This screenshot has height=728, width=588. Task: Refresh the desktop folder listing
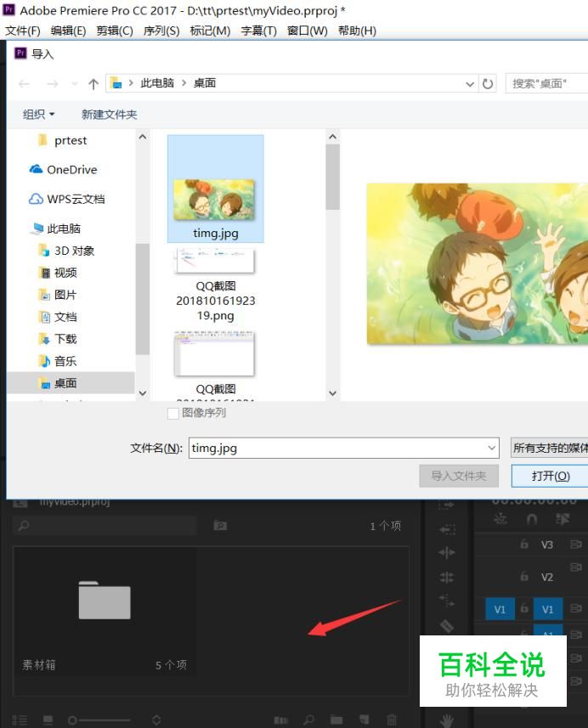487,83
